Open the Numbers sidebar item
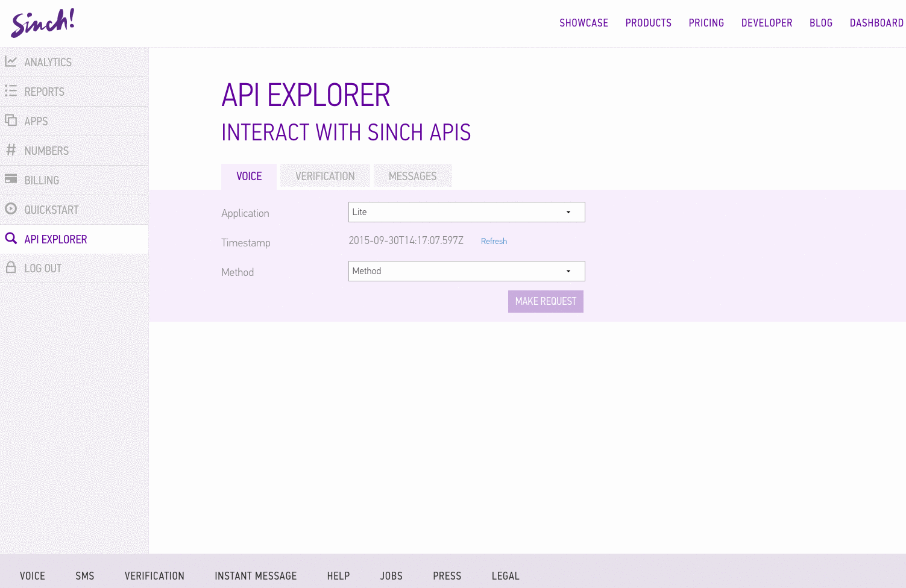The height and width of the screenshot is (588, 906). [74, 151]
